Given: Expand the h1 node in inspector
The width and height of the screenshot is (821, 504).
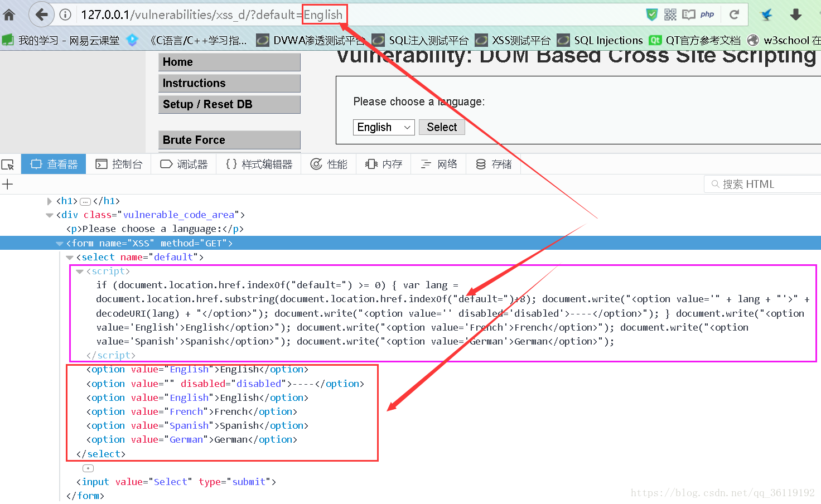Looking at the screenshot, I should tap(50, 201).
